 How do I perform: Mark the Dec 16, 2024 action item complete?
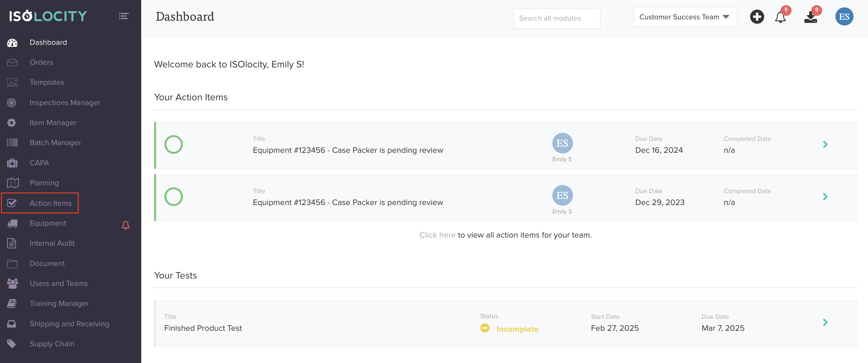point(173,145)
